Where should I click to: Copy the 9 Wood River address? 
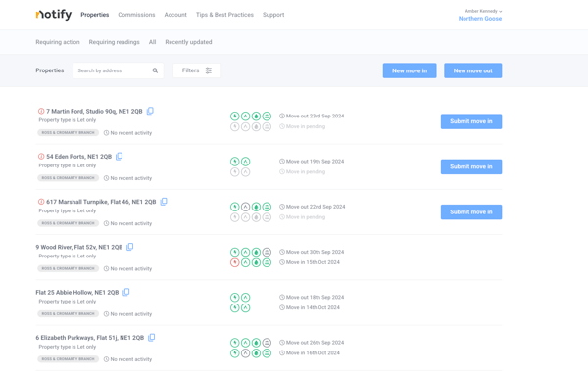pos(130,247)
